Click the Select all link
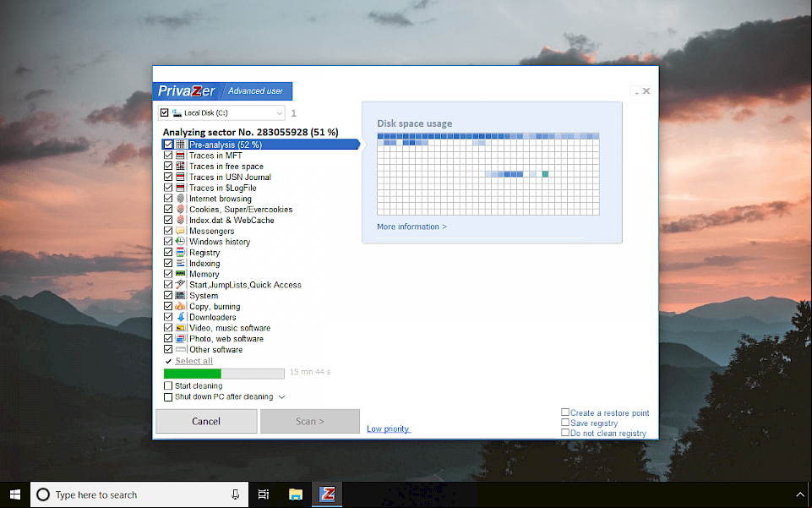812x508 pixels. point(193,361)
